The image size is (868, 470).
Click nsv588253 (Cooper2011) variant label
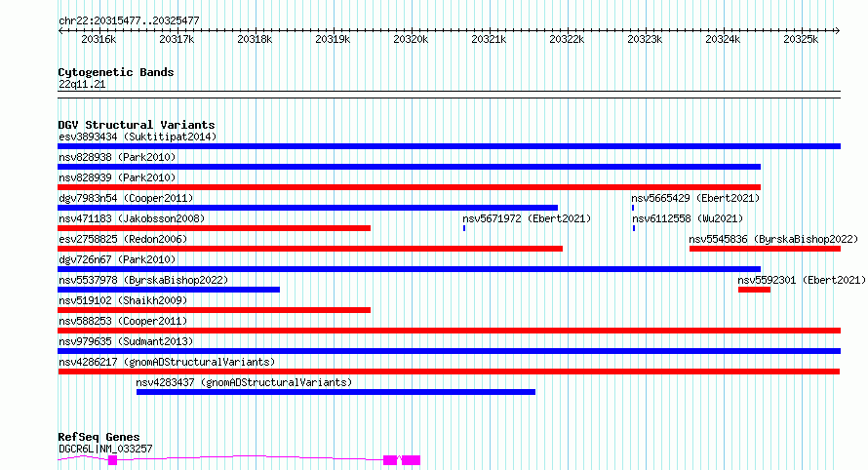pos(123,321)
